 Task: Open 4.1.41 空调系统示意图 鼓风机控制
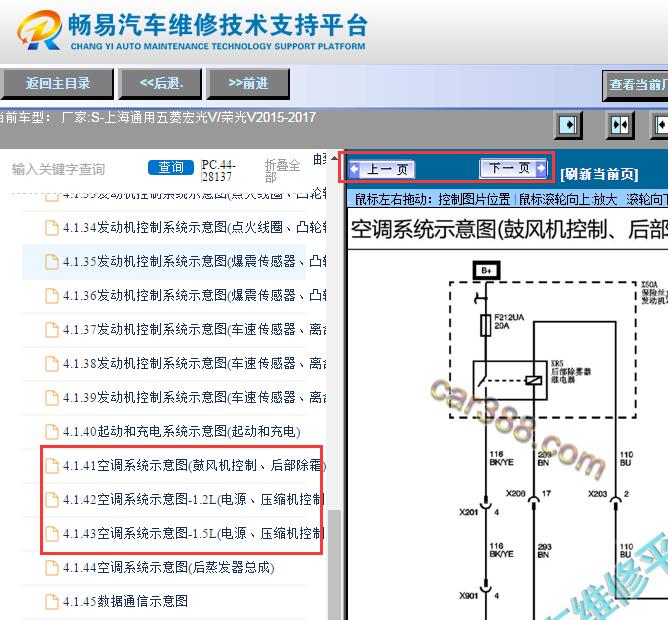tap(194, 465)
